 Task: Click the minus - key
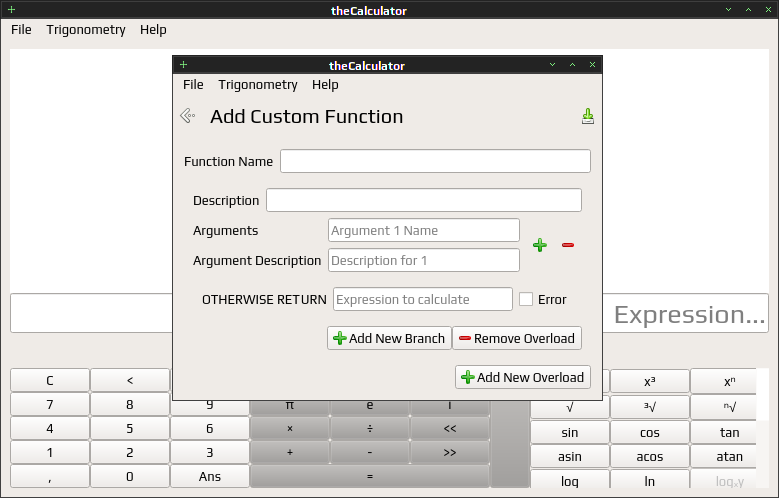[370, 452]
